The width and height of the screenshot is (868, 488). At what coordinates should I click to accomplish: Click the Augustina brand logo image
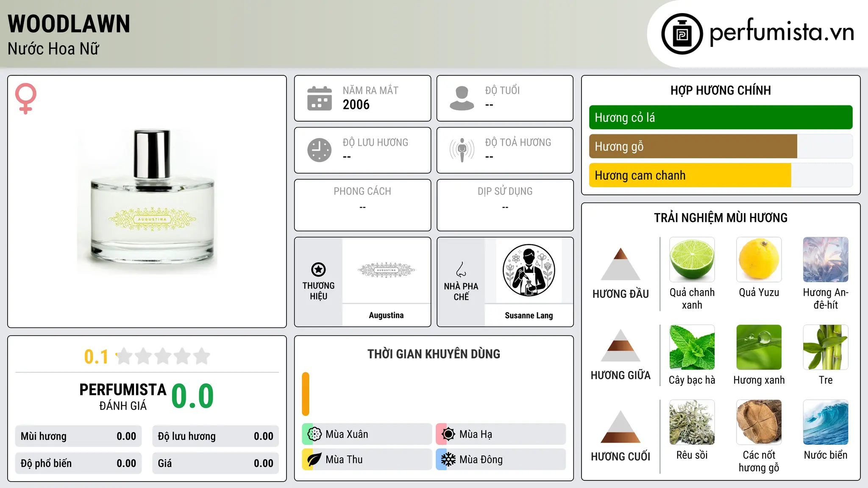(386, 270)
